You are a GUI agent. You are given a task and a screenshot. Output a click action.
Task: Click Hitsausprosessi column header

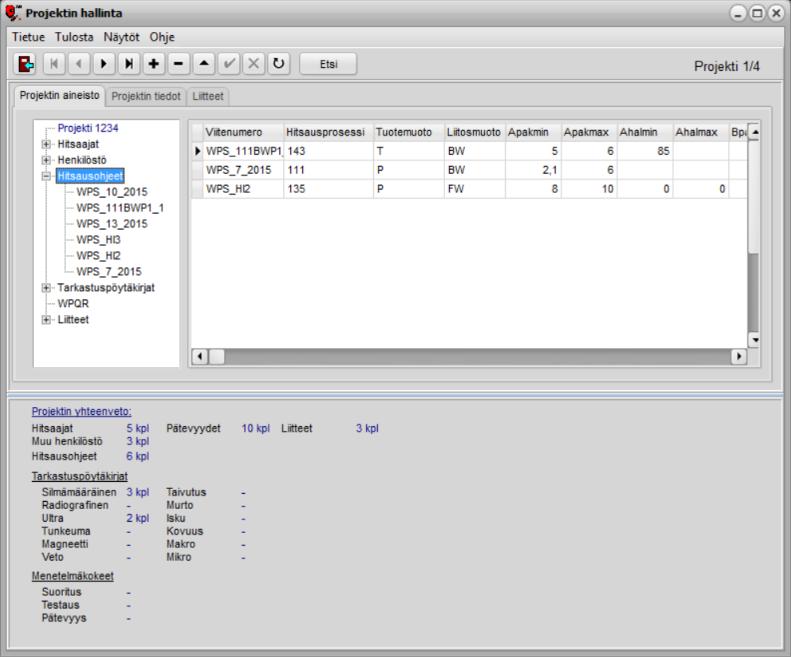(x=328, y=132)
